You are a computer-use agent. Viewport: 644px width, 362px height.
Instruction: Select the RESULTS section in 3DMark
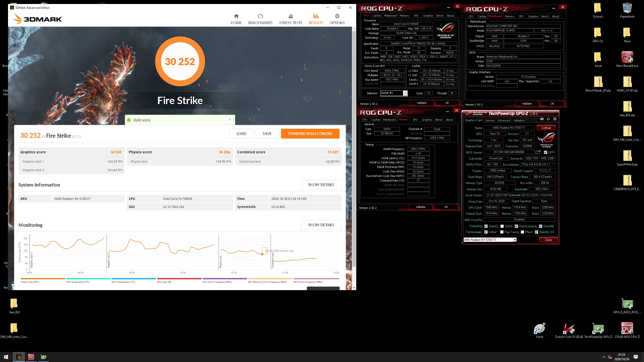click(x=316, y=19)
